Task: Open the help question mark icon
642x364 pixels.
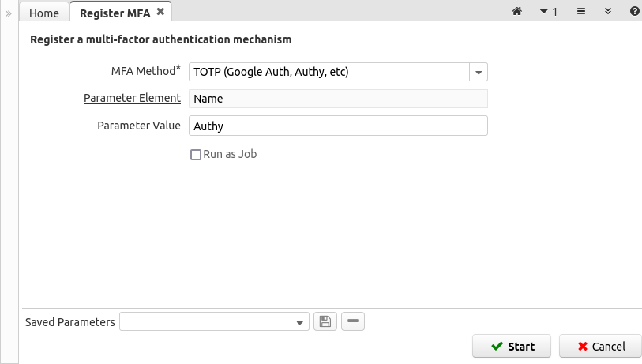Action: click(x=634, y=12)
